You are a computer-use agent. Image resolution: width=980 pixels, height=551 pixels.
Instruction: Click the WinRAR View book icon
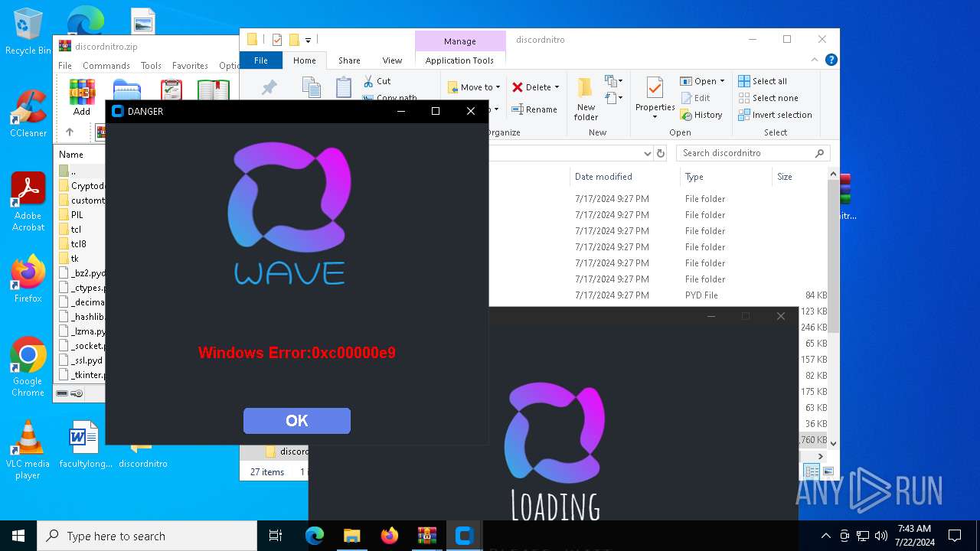point(214,90)
